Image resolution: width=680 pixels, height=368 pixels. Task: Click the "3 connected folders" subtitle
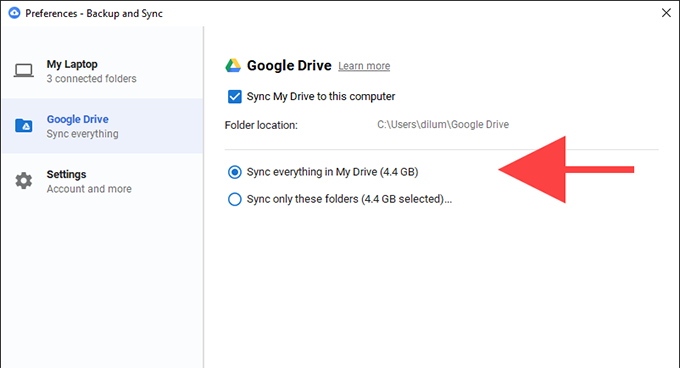[92, 79]
